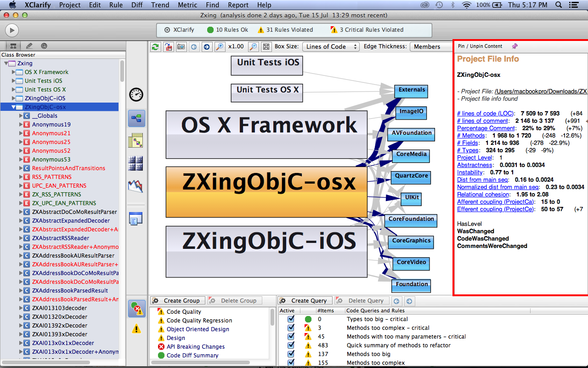This screenshot has height=368, width=588.
Task: Open the Report menu
Action: (x=238, y=5)
